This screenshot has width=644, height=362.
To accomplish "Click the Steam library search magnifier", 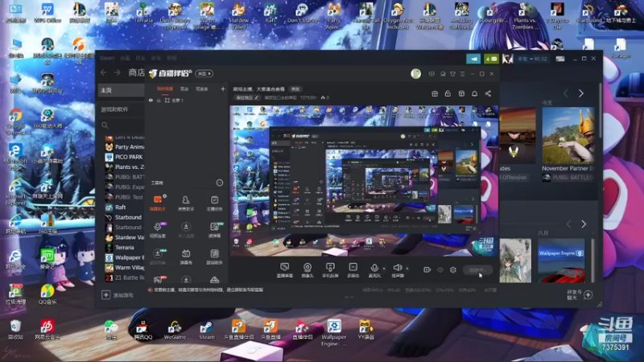I will pyautogui.click(x=105, y=125).
